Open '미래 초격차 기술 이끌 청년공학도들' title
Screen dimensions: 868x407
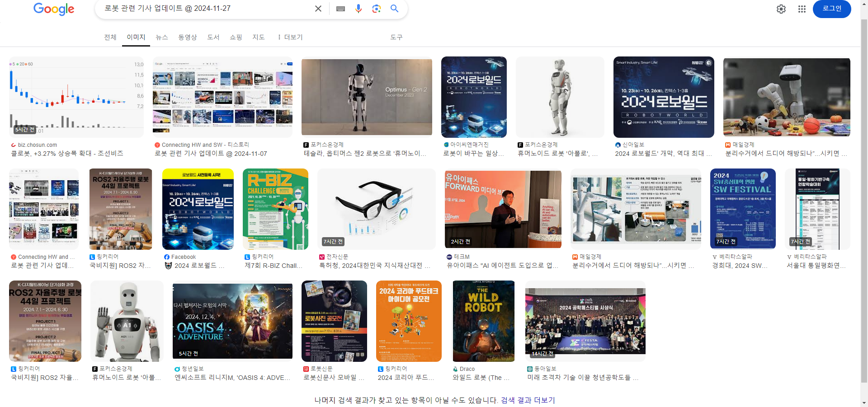(583, 378)
